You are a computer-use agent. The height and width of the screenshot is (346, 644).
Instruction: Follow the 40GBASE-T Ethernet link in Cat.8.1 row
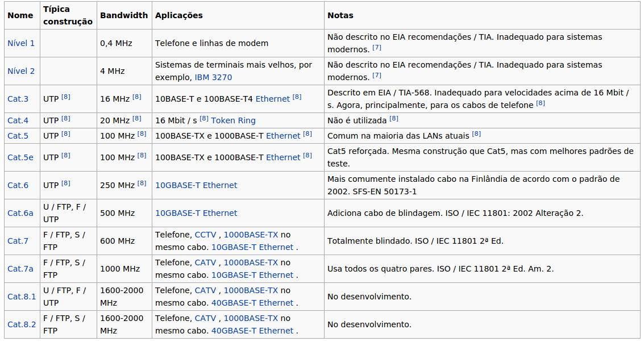(x=254, y=303)
